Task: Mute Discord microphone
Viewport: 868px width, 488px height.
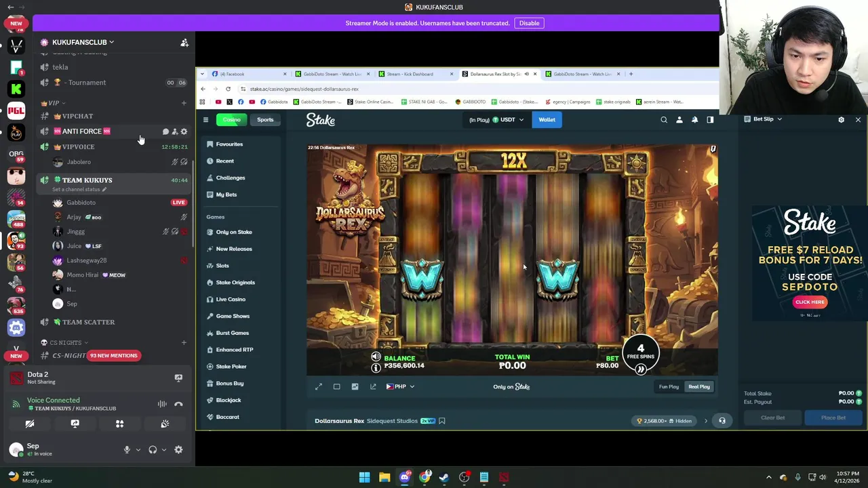Action: pos(127,449)
